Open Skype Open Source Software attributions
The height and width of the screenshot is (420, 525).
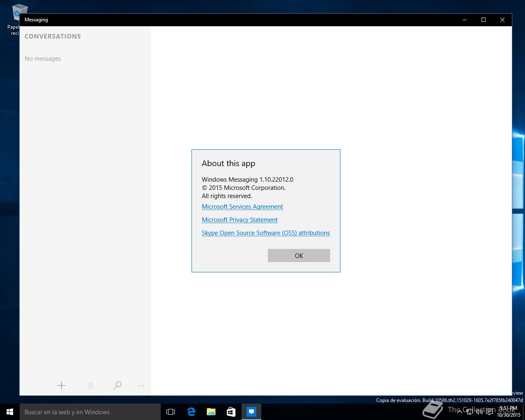266,233
